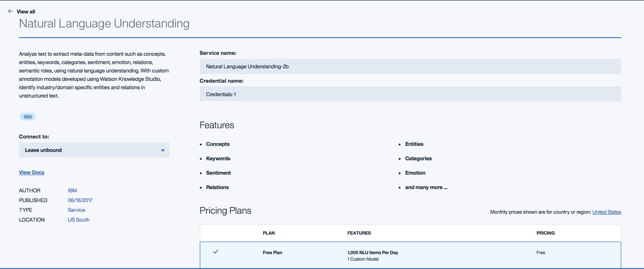Click the Credential name: label
This screenshot has height=269, width=644.
[221, 81]
